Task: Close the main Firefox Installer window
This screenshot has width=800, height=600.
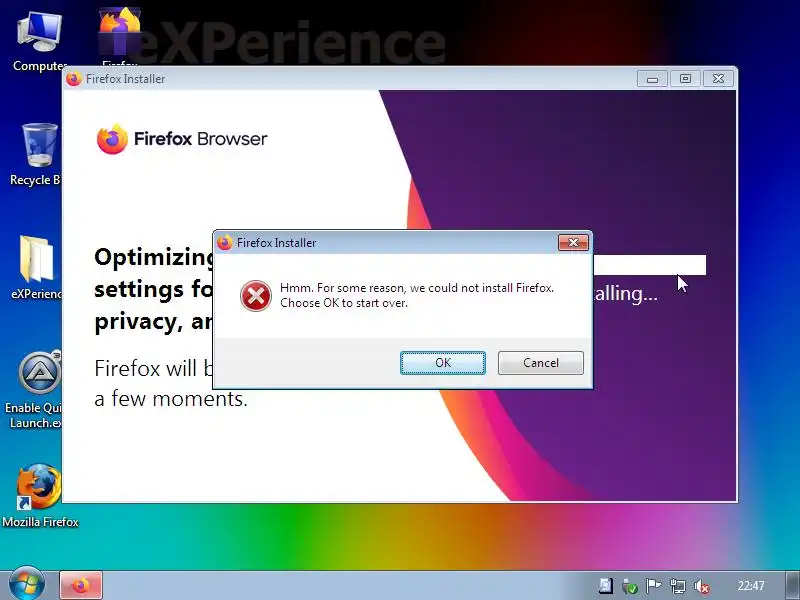Action: [718, 79]
